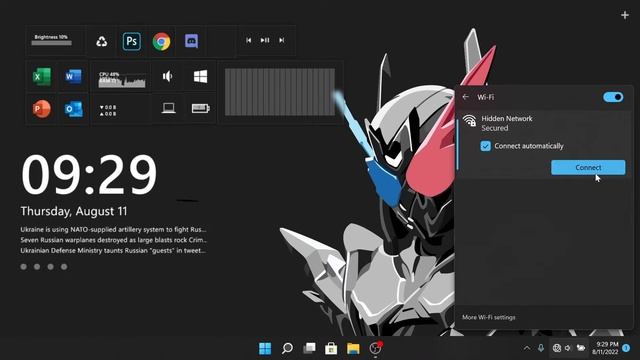Click the volume tray icon
The height and width of the screenshot is (360, 640).
pyautogui.click(x=568, y=348)
